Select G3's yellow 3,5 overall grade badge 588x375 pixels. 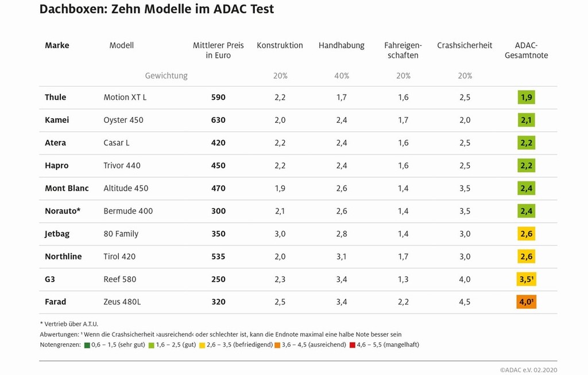point(526,279)
